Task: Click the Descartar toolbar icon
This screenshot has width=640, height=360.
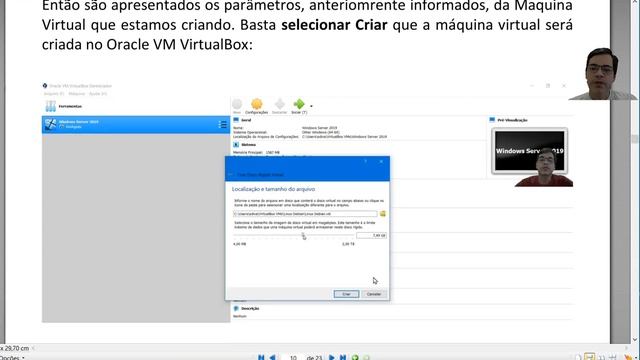Action: pos(280,106)
